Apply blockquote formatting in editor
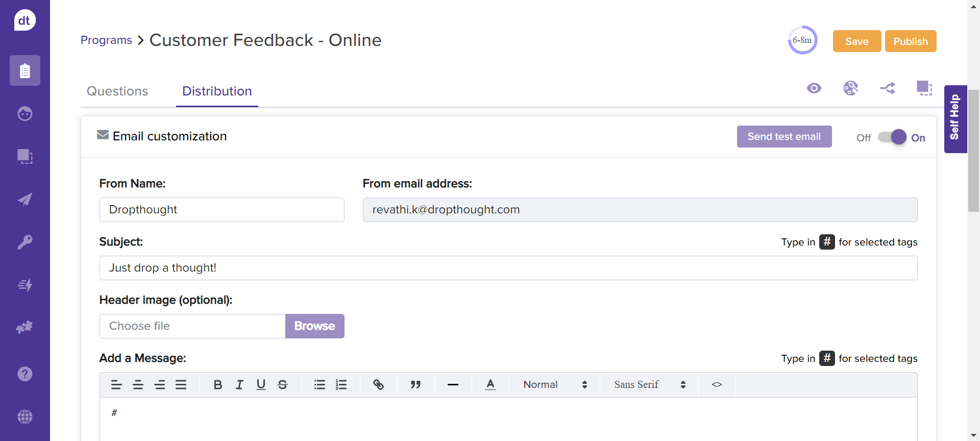 pos(415,385)
